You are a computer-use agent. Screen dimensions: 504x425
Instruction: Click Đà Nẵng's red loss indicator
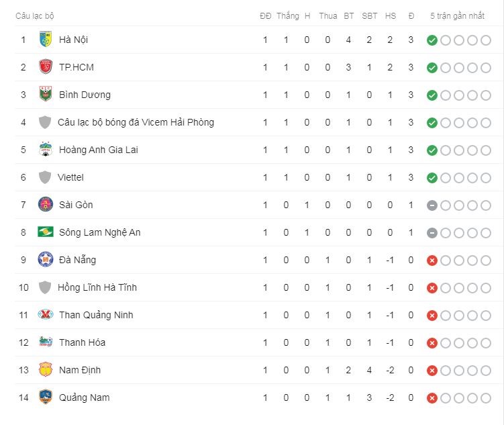[x=432, y=260]
